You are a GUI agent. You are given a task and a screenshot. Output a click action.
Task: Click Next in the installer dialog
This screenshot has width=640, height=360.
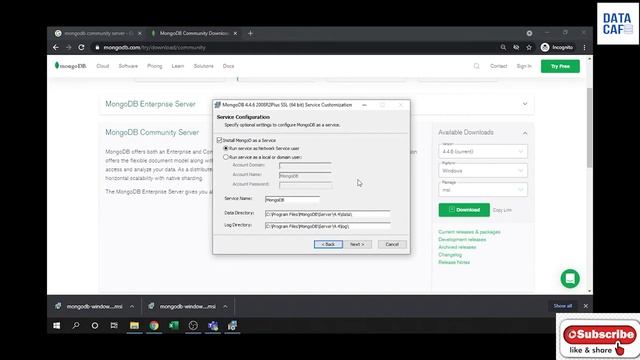(x=357, y=244)
